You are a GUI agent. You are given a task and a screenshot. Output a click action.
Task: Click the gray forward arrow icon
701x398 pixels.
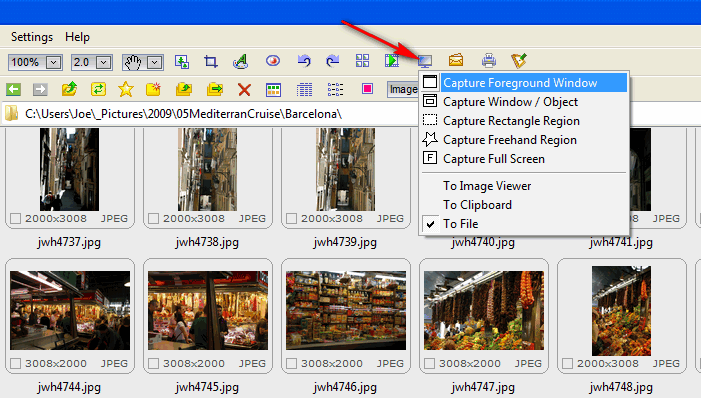pos(40,89)
